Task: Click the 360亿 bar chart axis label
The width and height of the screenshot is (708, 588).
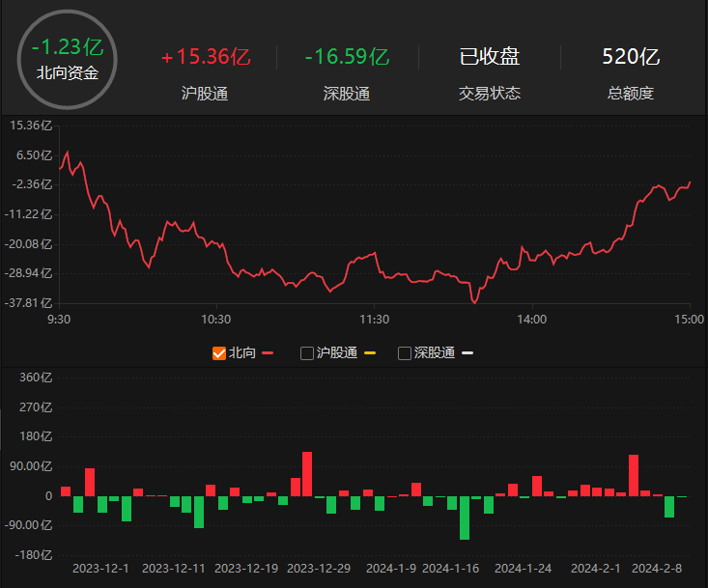Action: tap(36, 378)
